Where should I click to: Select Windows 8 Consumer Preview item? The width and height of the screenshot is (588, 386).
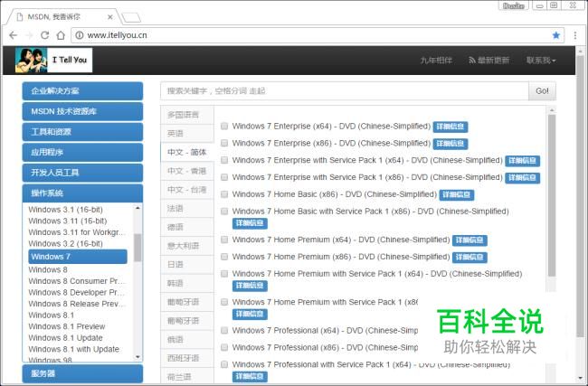click(x=77, y=281)
